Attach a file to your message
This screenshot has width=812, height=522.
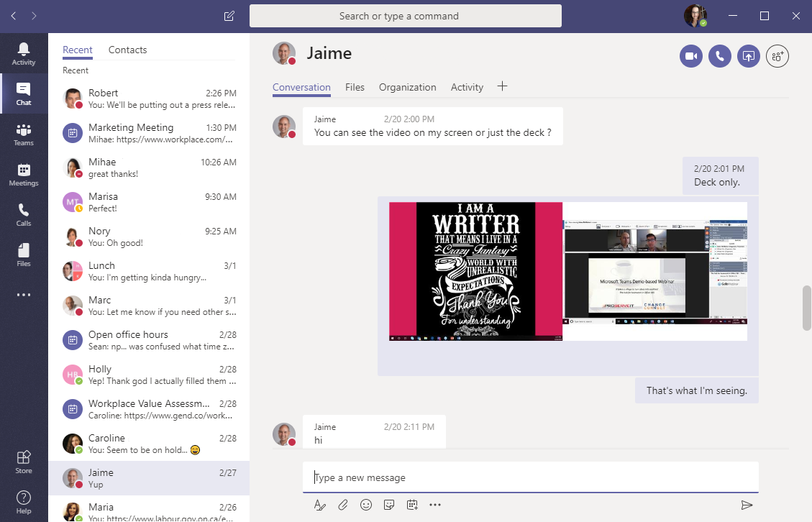[343, 504]
